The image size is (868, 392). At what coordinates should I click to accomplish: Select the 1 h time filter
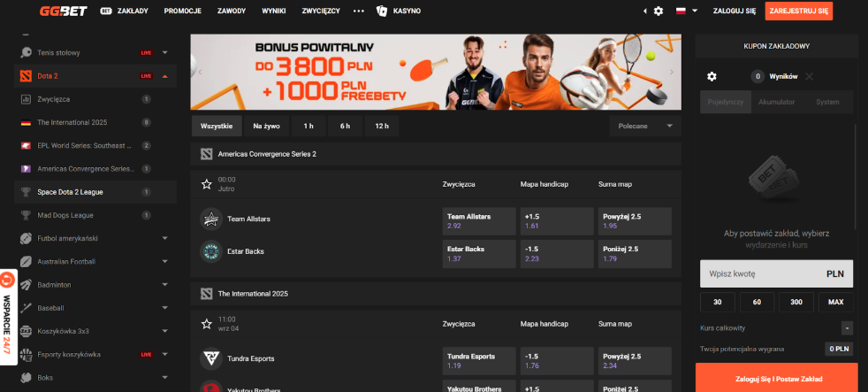point(308,126)
